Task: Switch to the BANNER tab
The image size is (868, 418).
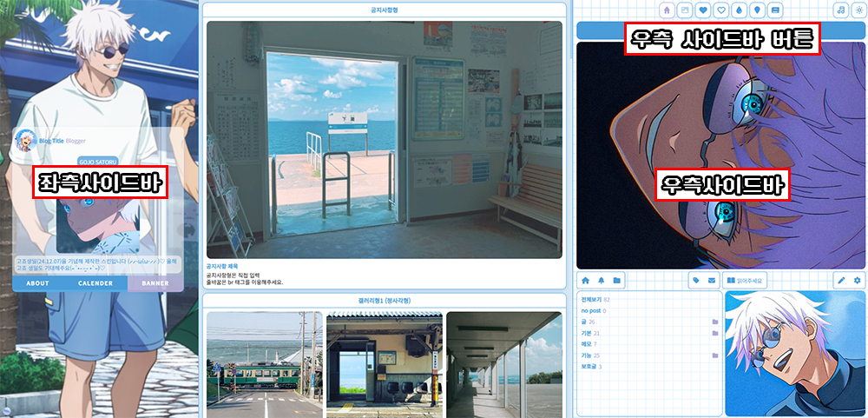Action: (155, 283)
